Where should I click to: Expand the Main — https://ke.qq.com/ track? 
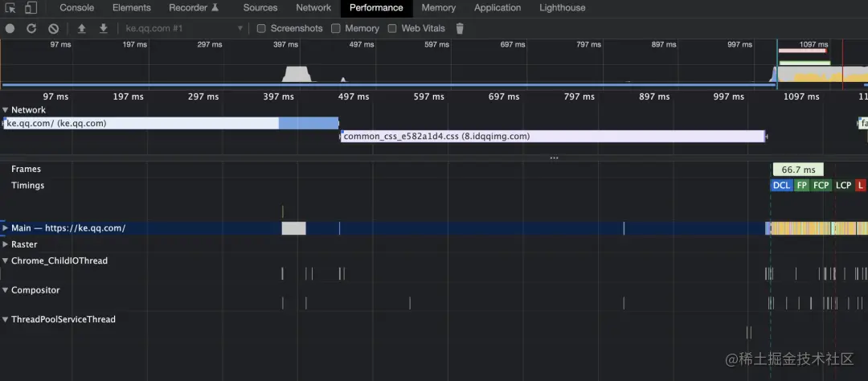5,228
